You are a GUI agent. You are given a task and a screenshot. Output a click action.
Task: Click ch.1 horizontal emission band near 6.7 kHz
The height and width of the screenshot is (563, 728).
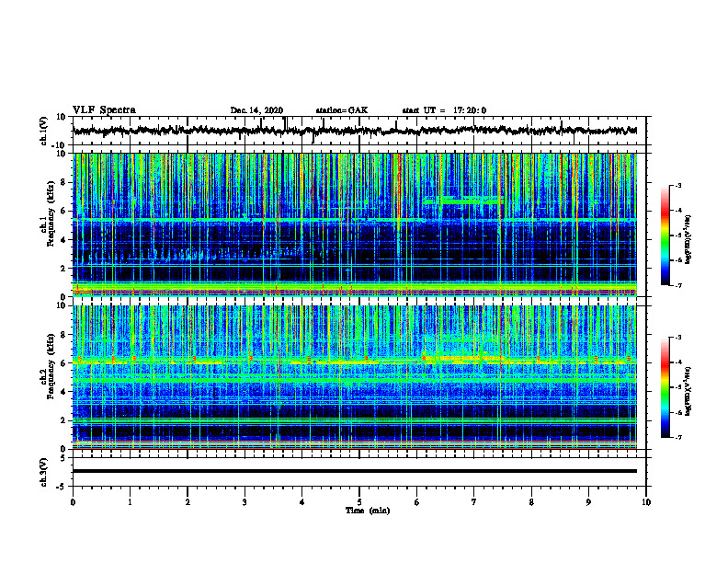[463, 201]
